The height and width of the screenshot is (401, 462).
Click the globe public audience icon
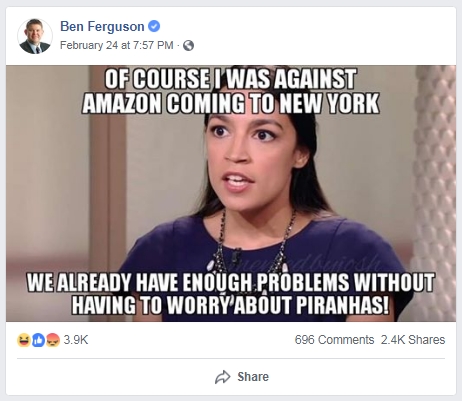[188, 45]
